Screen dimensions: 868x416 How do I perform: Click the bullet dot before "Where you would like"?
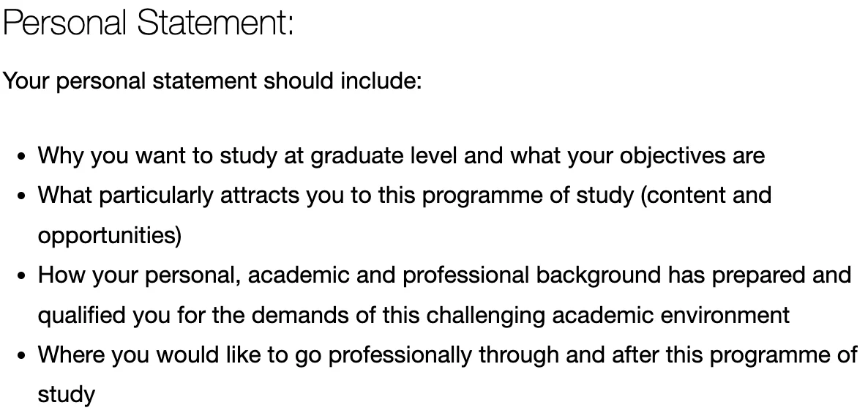23,356
